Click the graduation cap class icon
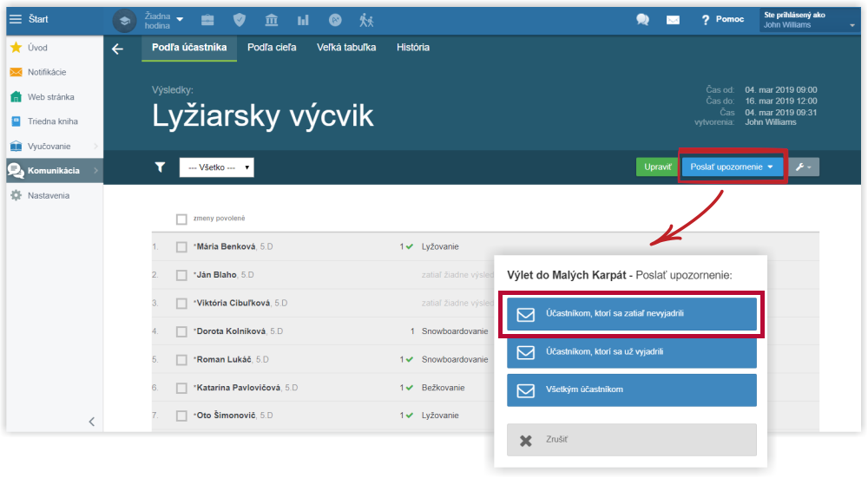Screen dimensions: 868x478 124,21
